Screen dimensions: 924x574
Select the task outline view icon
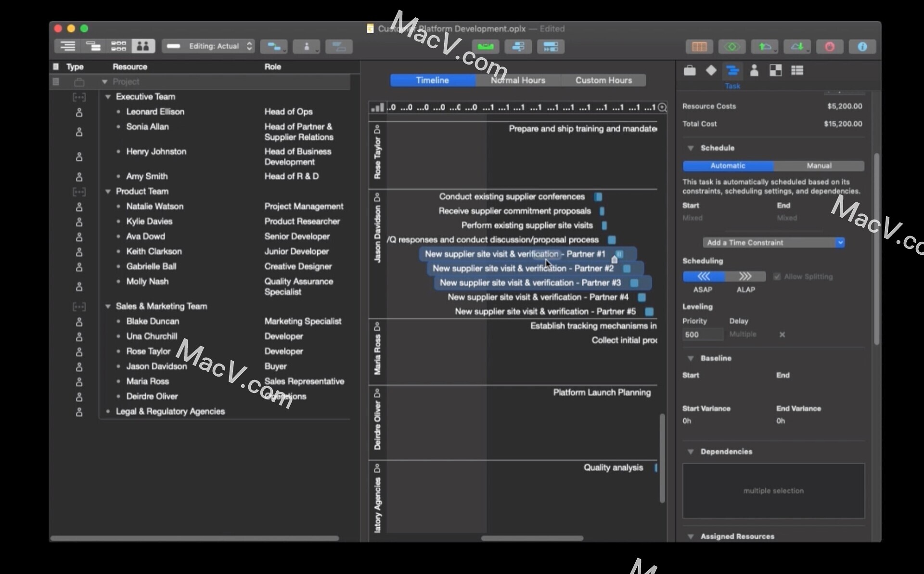pyautogui.click(x=67, y=46)
